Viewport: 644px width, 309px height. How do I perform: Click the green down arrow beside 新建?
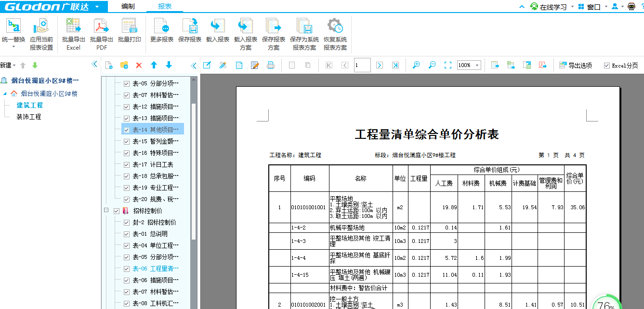35,65
